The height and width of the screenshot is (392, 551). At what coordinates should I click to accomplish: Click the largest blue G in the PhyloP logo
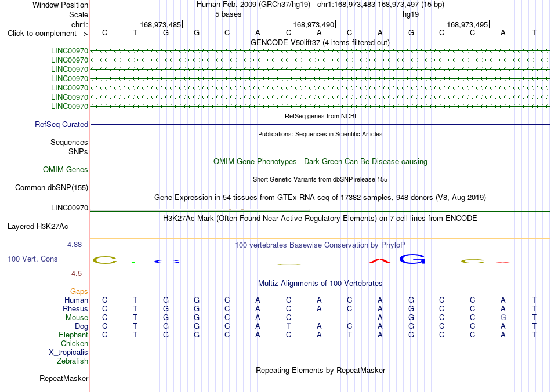[x=411, y=259]
